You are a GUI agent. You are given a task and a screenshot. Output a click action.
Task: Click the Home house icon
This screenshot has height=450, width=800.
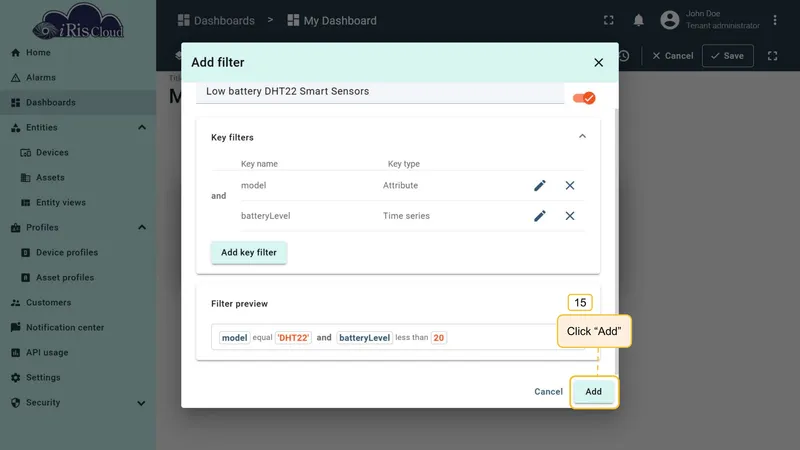(x=15, y=53)
